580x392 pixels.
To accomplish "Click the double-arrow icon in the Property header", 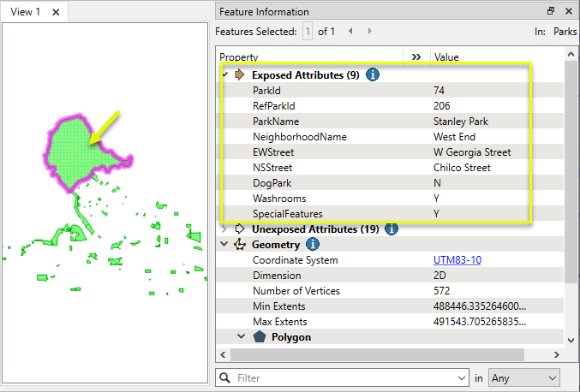I will click(416, 56).
